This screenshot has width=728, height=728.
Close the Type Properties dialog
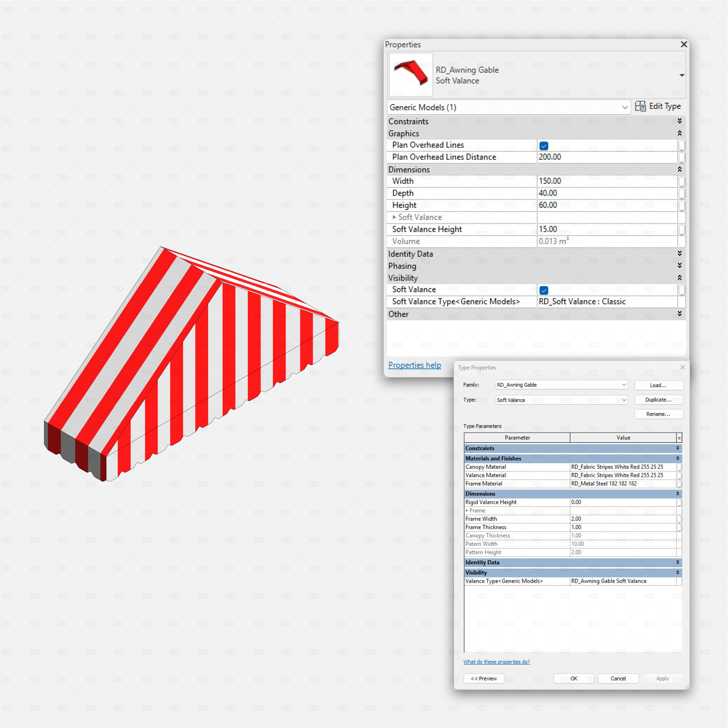pyautogui.click(x=682, y=367)
